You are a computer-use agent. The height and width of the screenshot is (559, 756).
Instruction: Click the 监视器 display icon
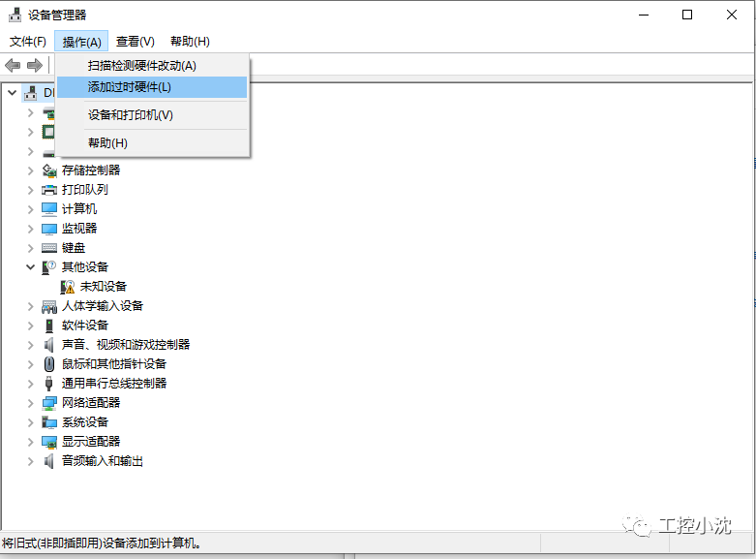pos(49,229)
